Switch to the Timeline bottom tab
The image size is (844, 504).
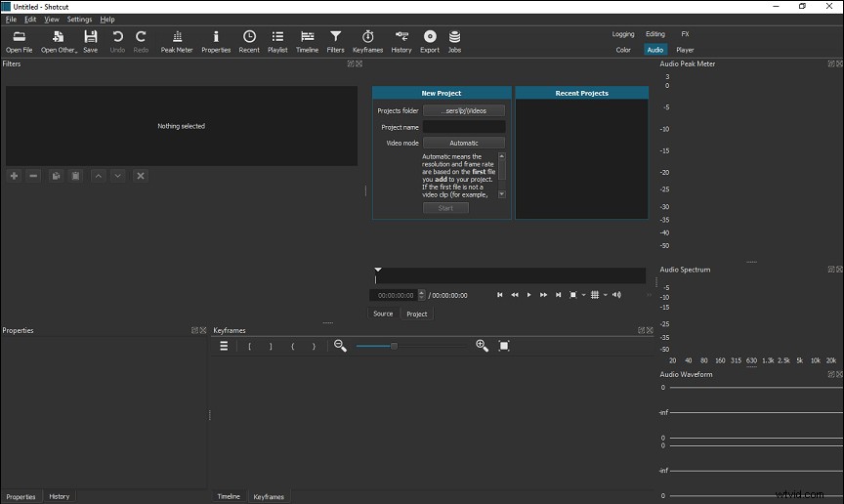(x=229, y=496)
